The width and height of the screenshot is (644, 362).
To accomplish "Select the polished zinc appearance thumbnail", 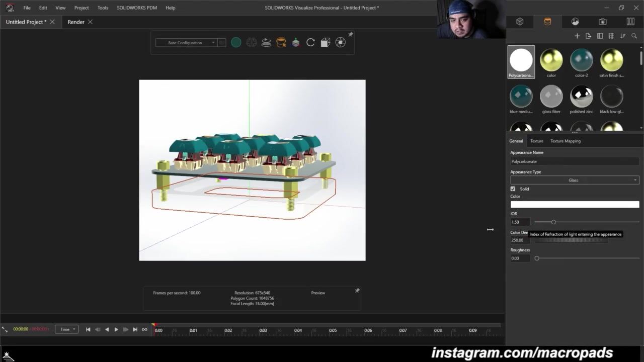I will click(x=581, y=97).
